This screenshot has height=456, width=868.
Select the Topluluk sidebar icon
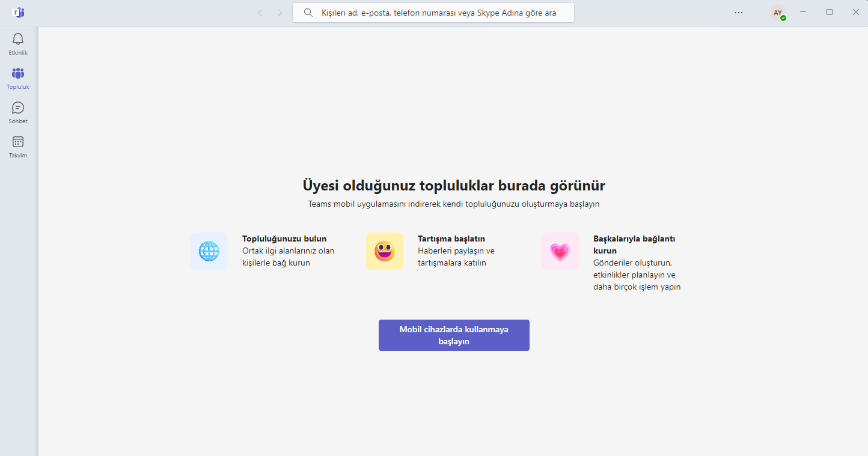point(17,78)
